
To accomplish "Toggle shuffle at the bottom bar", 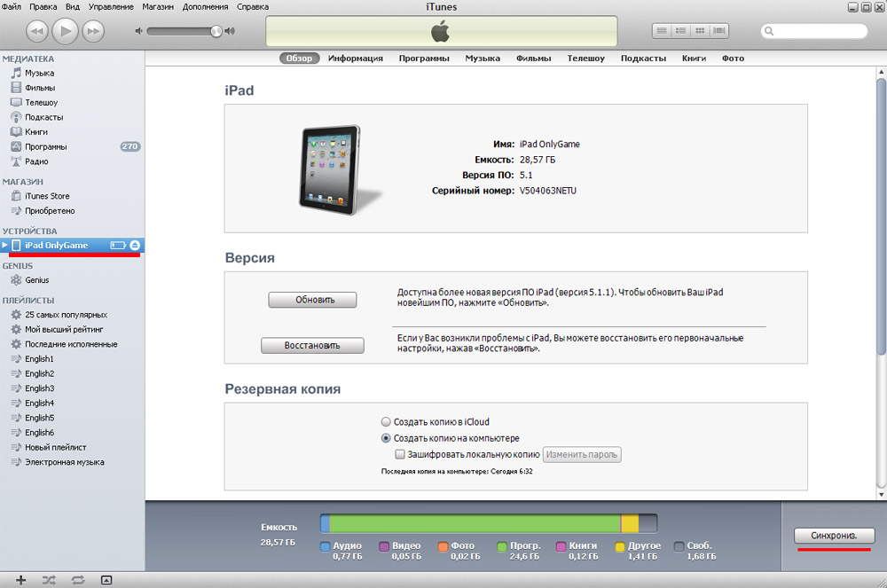I will click(x=49, y=580).
